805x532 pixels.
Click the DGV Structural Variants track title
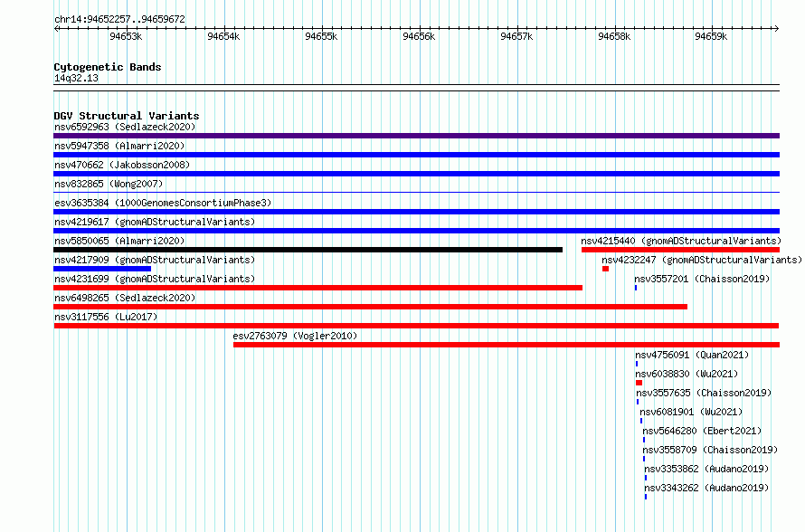[x=127, y=116]
